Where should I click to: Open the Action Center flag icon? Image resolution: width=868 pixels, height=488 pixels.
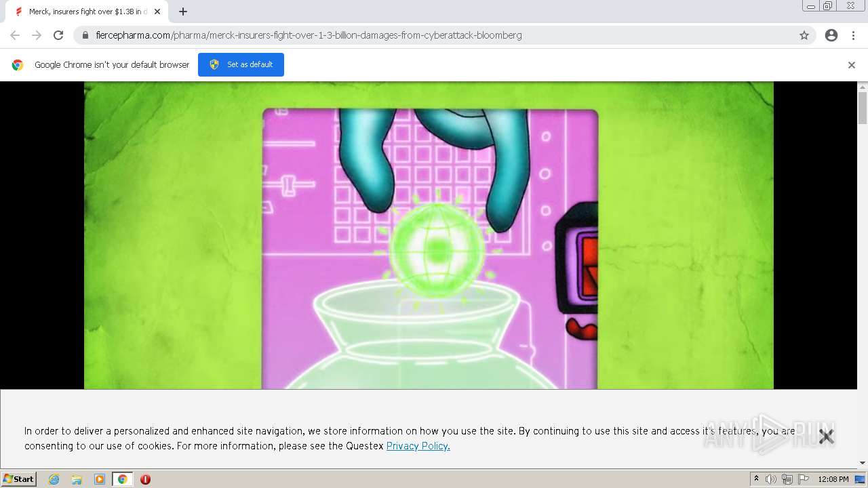click(804, 479)
